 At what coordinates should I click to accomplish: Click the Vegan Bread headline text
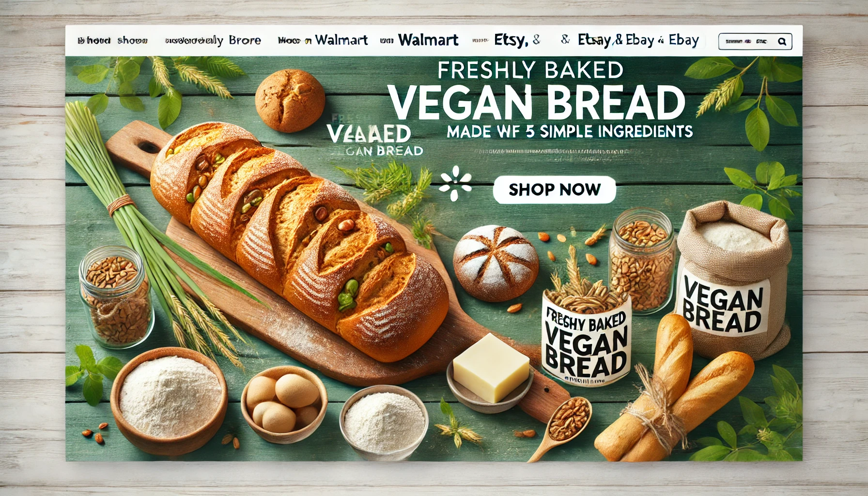(537, 103)
